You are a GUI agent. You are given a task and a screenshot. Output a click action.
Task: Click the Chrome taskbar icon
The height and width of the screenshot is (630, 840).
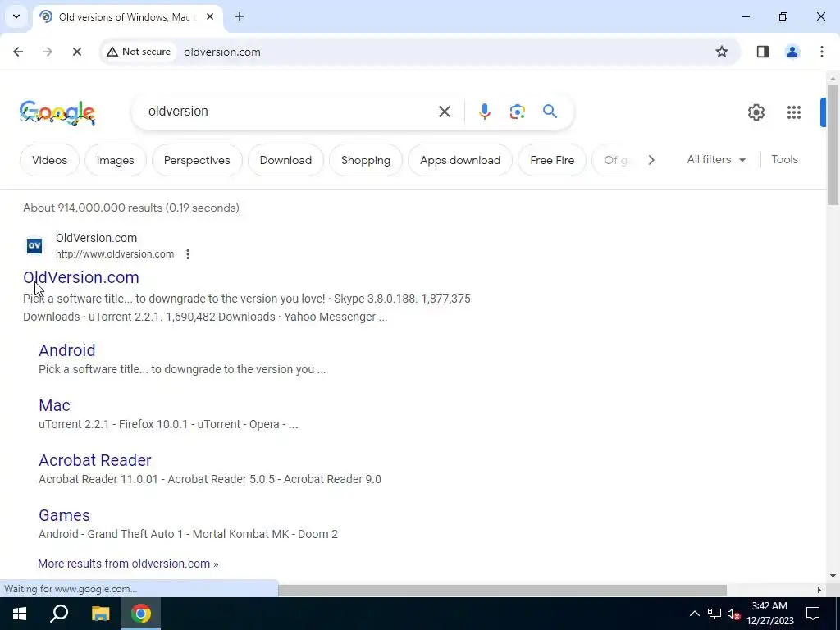point(141,614)
